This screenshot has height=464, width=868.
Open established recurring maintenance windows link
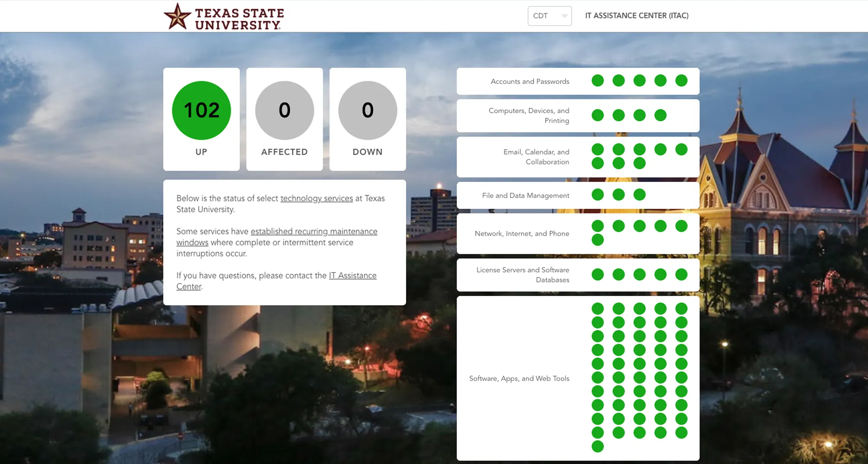coord(277,237)
